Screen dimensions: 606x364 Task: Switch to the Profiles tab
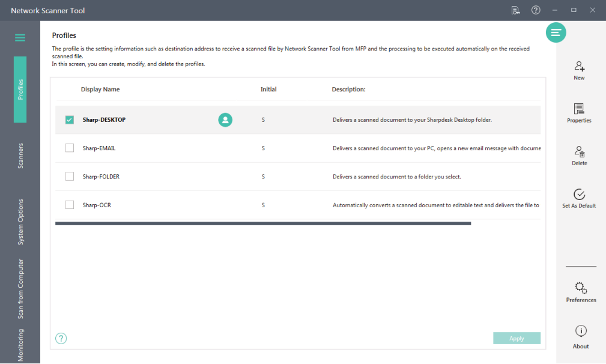tap(20, 89)
